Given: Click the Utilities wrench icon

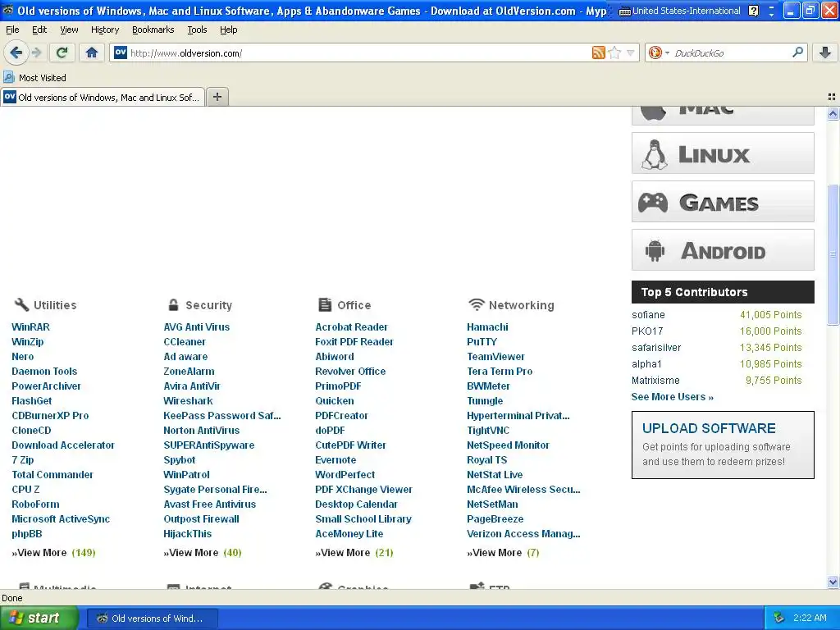Looking at the screenshot, I should point(21,304).
